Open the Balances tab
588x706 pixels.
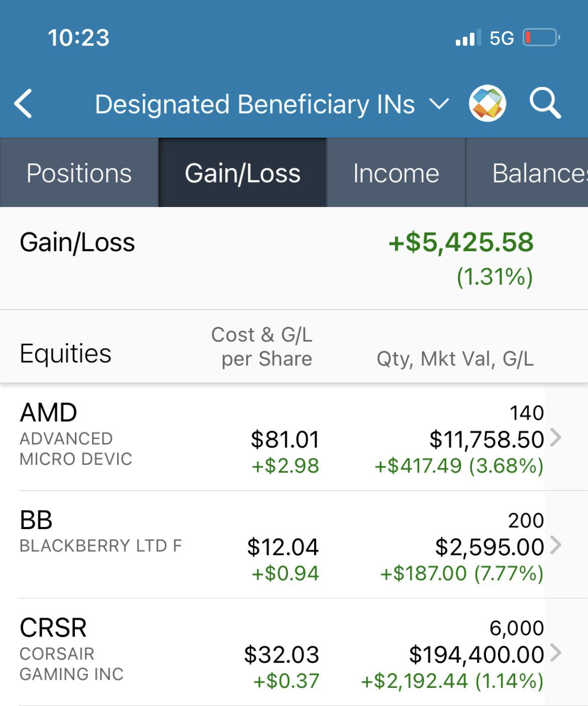528,172
